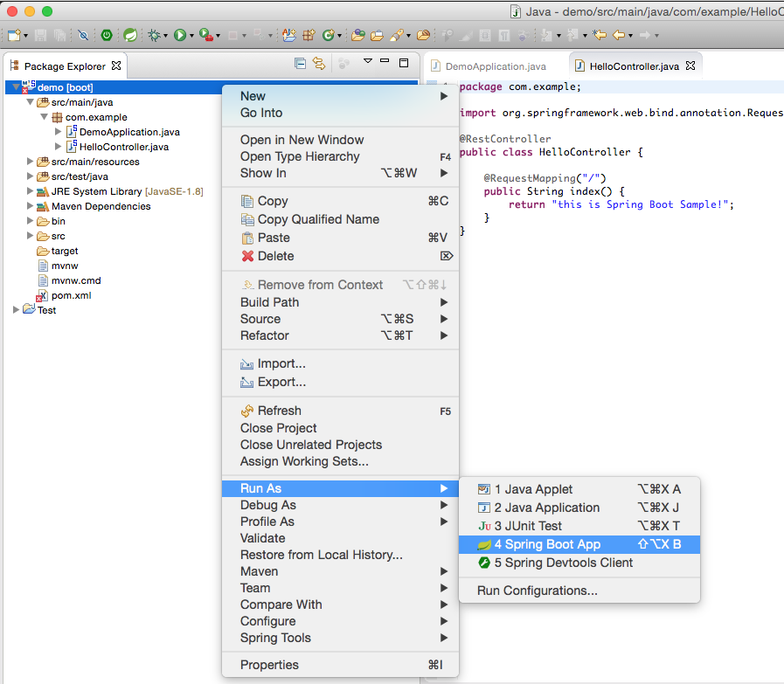Open Run Configurations... dialog
784x684 pixels.
point(579,591)
